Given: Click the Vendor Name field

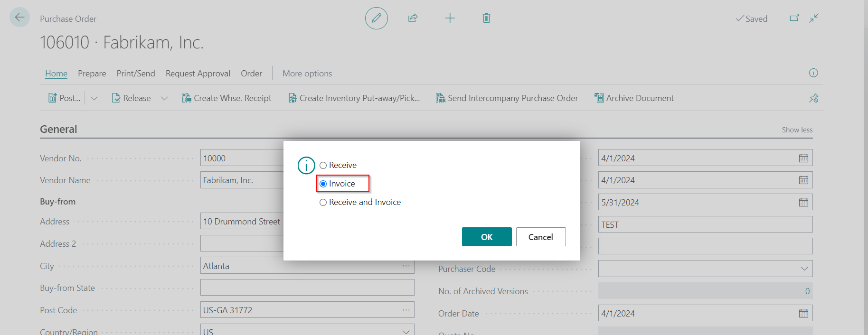Looking at the screenshot, I should tap(242, 180).
